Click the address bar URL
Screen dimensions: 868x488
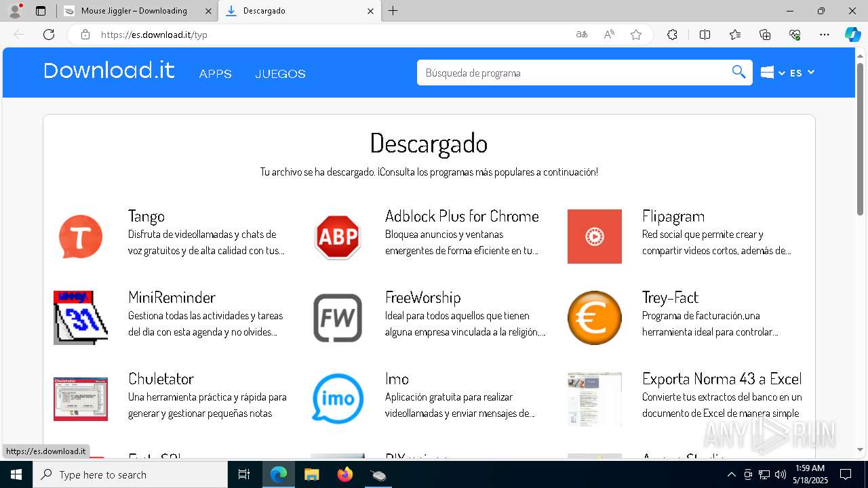pyautogui.click(x=154, y=35)
